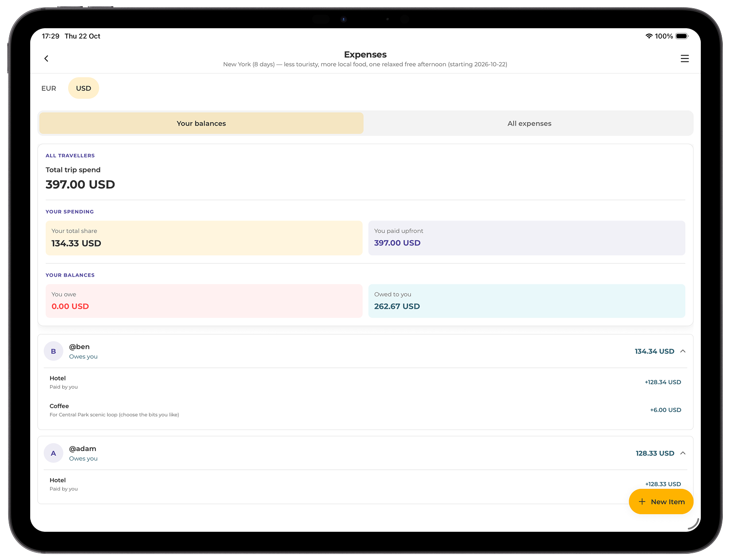
Task: Tap the New York trip description subtitle
Action: pos(365,64)
